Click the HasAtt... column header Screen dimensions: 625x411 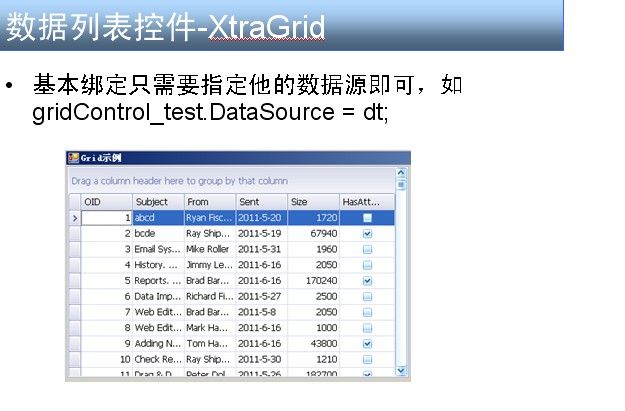click(367, 202)
